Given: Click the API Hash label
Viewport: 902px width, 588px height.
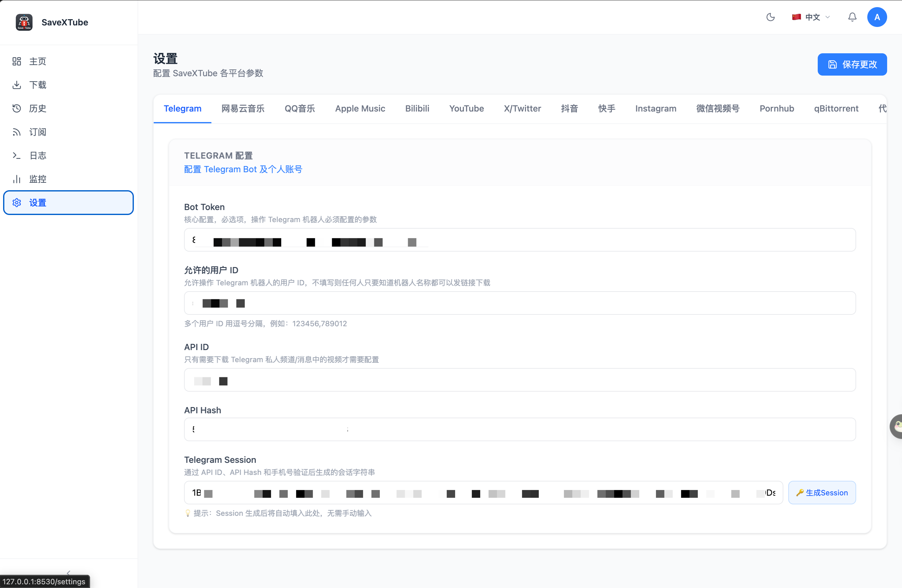Looking at the screenshot, I should 202,410.
